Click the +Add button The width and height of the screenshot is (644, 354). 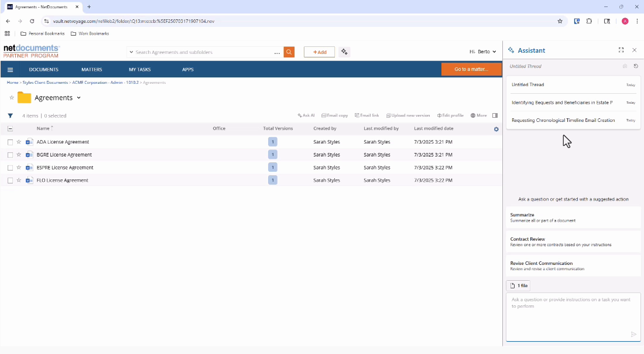point(319,52)
